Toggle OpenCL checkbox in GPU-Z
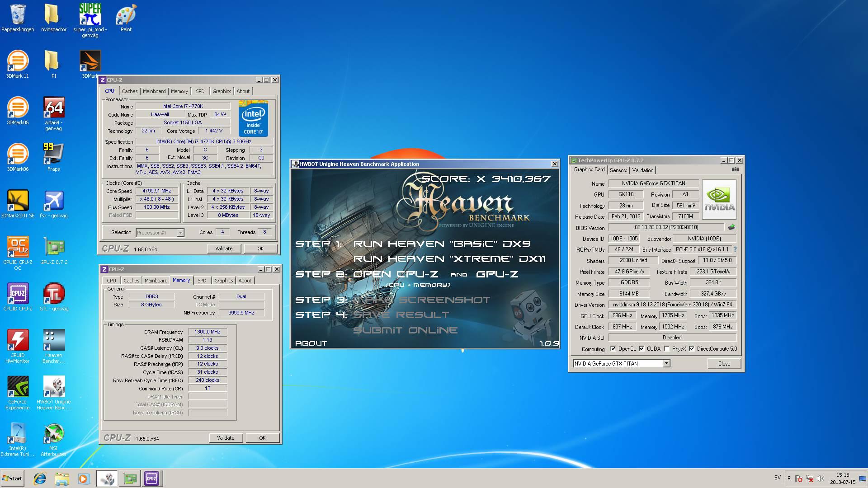868x488 pixels. click(x=613, y=348)
